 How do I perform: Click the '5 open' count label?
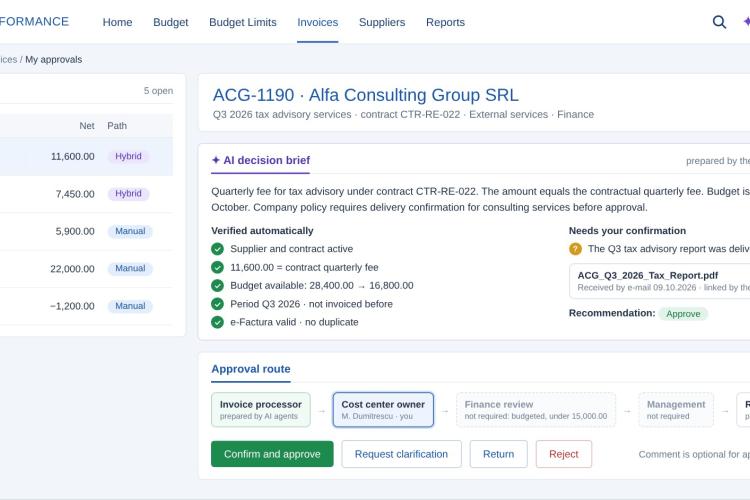click(158, 91)
